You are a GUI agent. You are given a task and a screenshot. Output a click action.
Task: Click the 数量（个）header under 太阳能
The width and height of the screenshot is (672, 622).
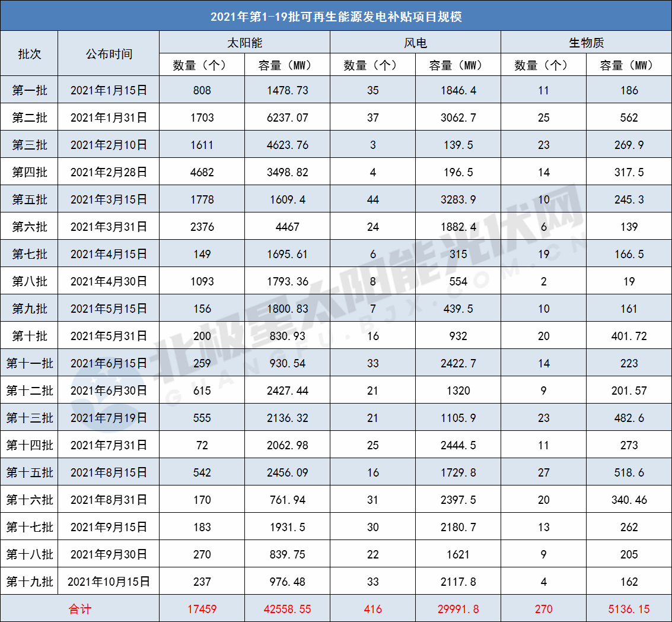click(201, 64)
